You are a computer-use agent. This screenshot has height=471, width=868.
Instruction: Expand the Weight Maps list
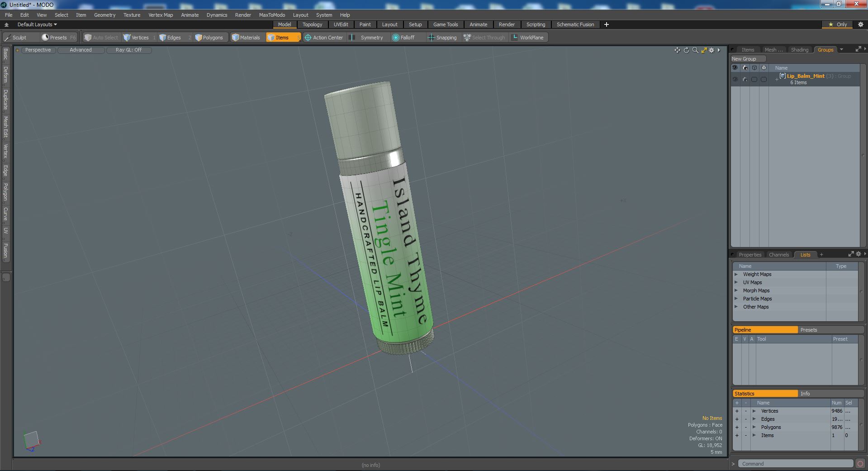pyautogui.click(x=736, y=274)
